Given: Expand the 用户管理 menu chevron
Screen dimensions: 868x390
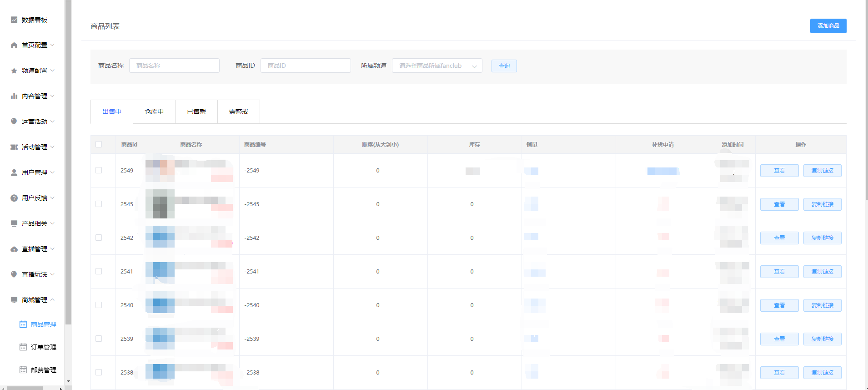Looking at the screenshot, I should (52, 172).
